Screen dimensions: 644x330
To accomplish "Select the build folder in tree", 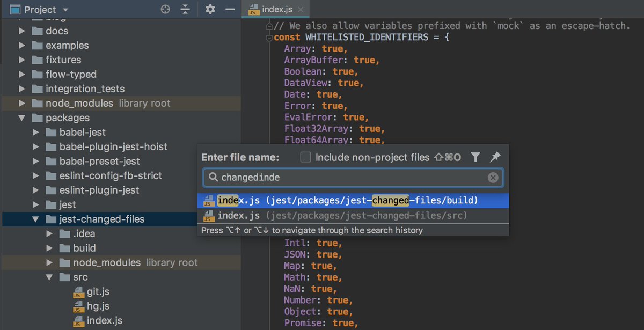I will click(84, 248).
